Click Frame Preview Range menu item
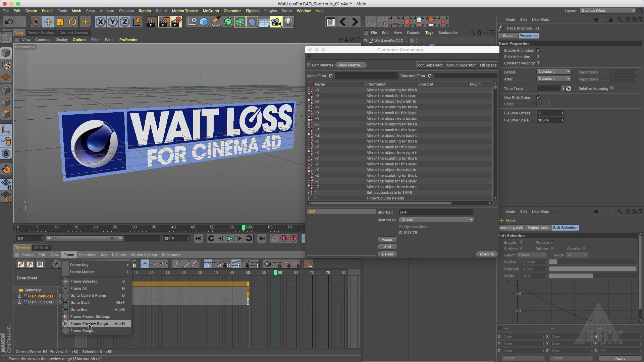This screenshot has height=362, width=644. point(89,323)
